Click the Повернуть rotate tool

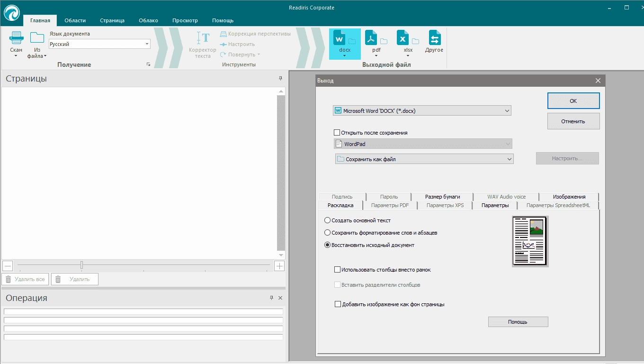point(240,55)
